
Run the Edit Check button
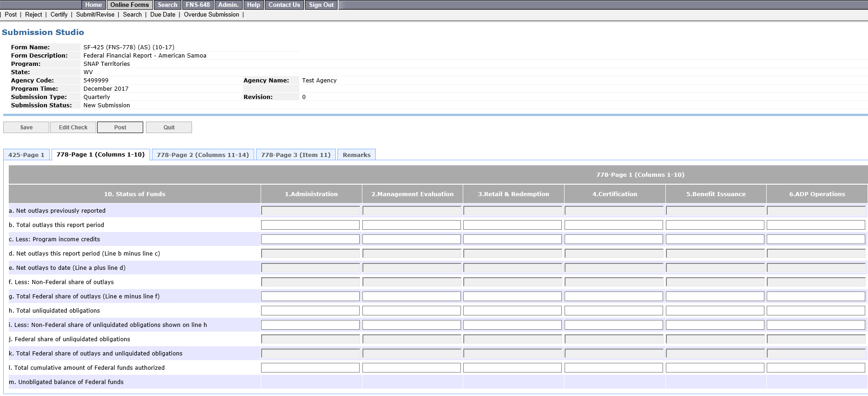coord(73,128)
